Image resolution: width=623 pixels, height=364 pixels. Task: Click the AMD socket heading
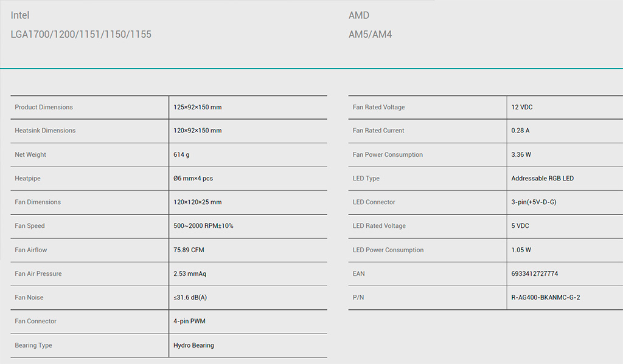(359, 15)
